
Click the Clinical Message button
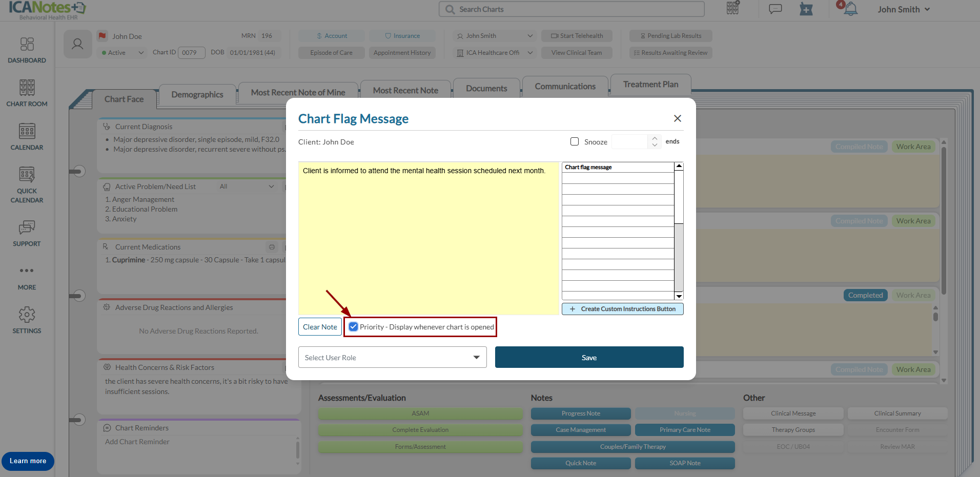pyautogui.click(x=793, y=413)
